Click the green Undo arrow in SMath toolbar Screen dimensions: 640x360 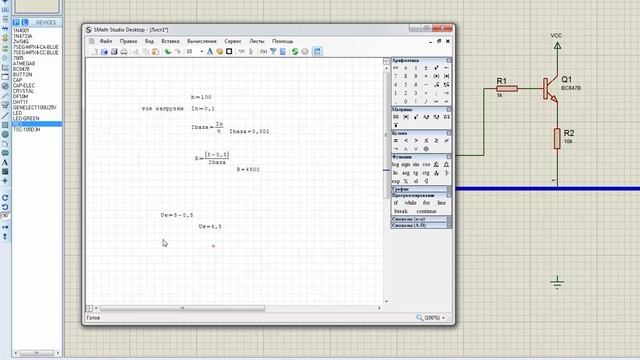(167, 51)
